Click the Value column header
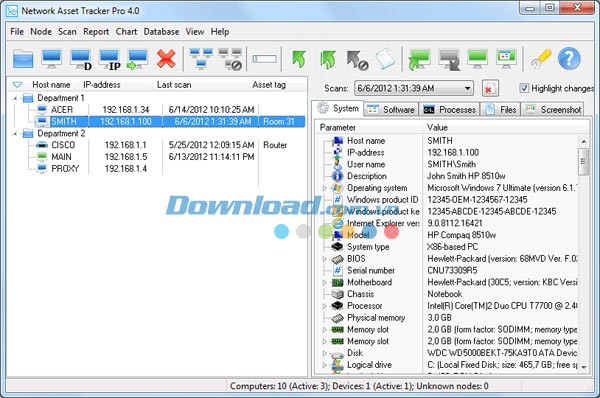Screen dimensions: 600x398 click(x=437, y=127)
